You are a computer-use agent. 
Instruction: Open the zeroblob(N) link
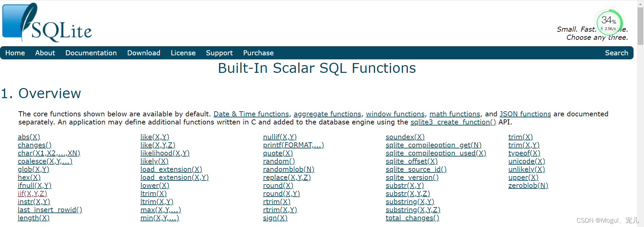(x=528, y=186)
